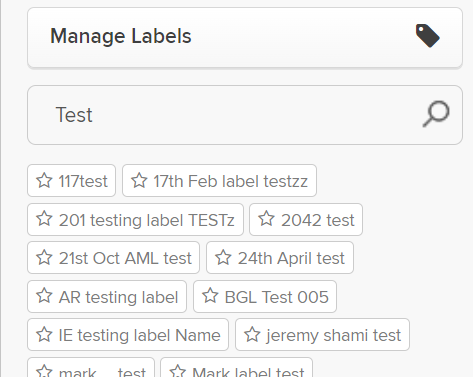
Task: Choose the jeremy shami test label name
Action: point(334,335)
